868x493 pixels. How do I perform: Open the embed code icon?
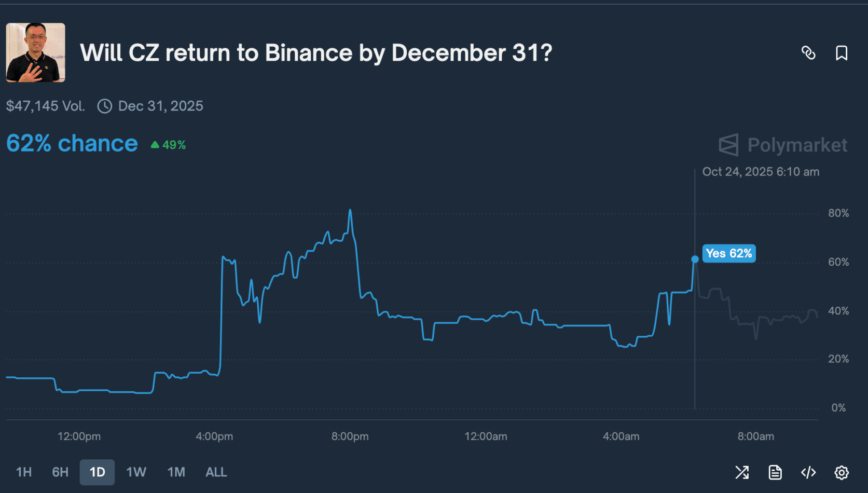[x=808, y=472]
